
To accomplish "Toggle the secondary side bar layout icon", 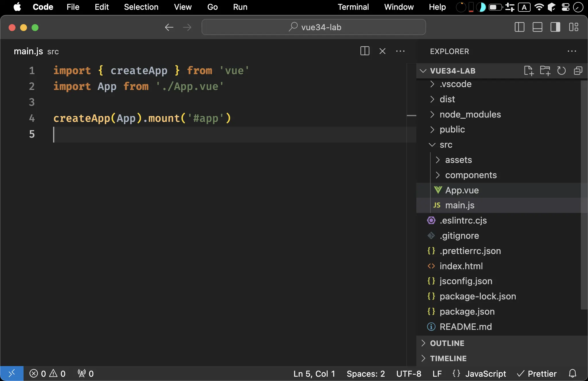I will pyautogui.click(x=555, y=27).
